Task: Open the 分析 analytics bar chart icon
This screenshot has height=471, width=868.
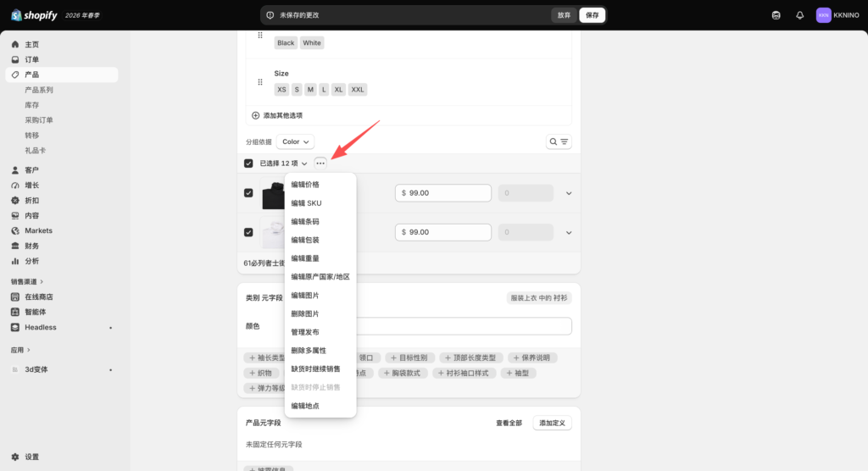Action: coord(15,261)
